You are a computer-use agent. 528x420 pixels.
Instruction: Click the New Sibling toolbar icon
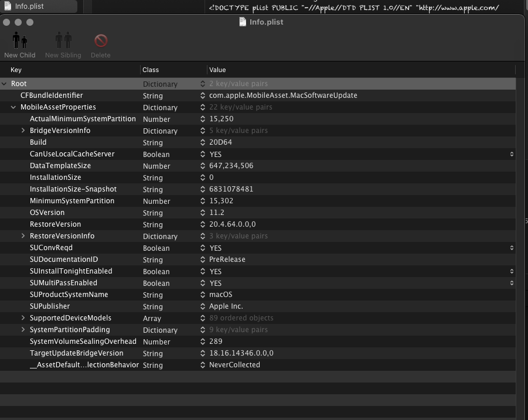click(x=63, y=40)
